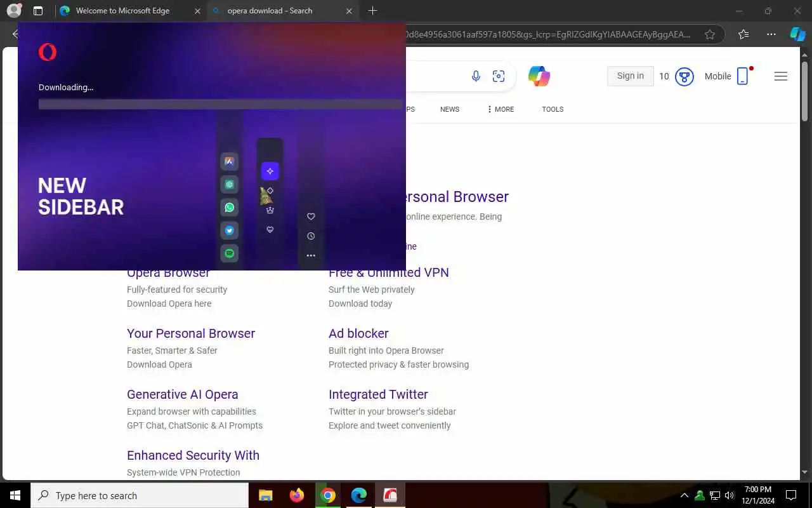Open the Edge profile avatar icon
812x508 pixels.
(x=14, y=11)
